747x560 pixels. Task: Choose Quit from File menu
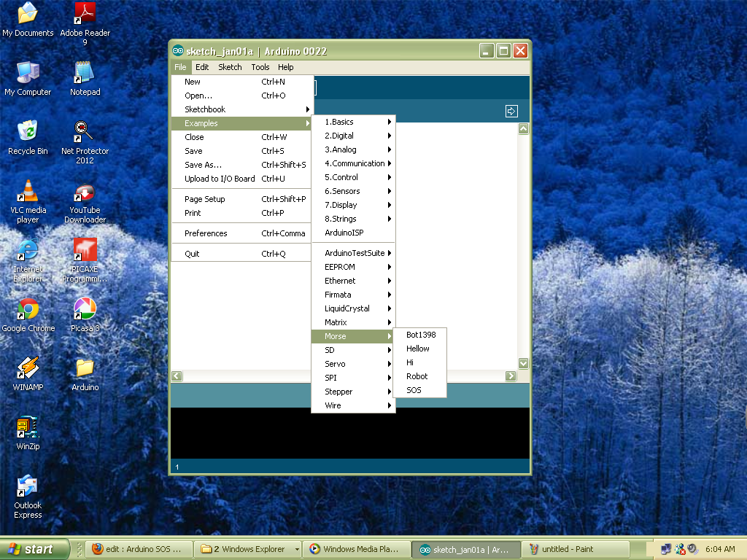(242, 254)
